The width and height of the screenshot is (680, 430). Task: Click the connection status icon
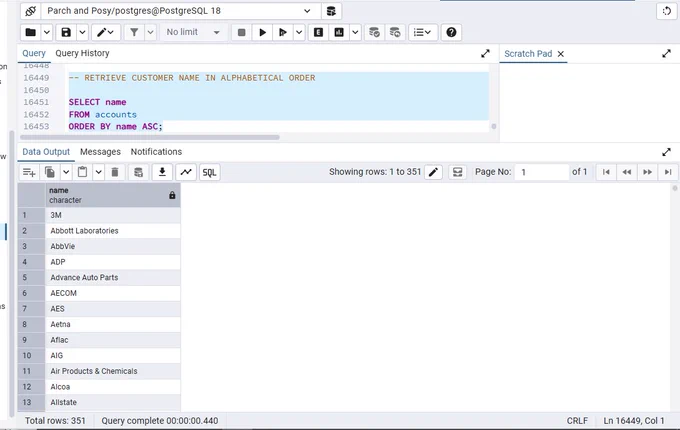(30, 11)
